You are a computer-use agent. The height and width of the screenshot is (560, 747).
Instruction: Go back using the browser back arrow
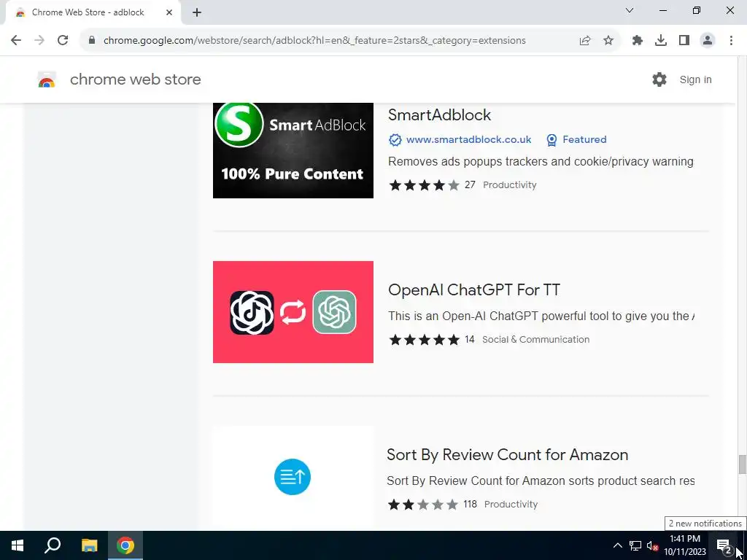pos(16,41)
